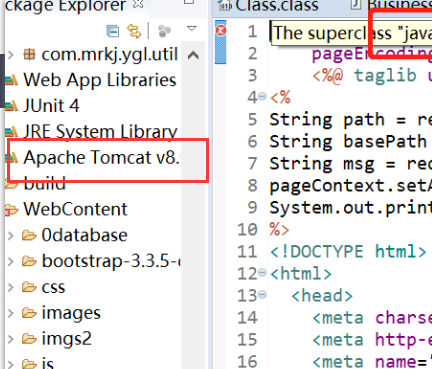Click the imgs2 folder icon
Image resolution: width=432 pixels, height=369 pixels.
(29, 339)
